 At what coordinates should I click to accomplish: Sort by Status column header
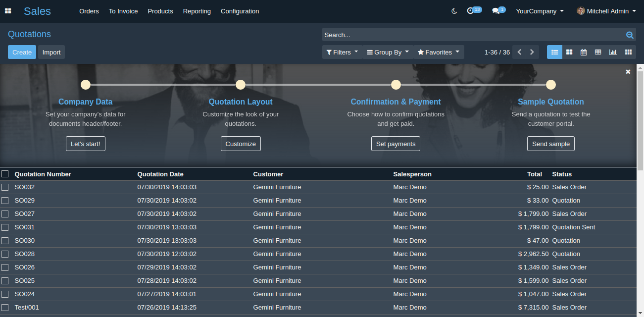562,174
